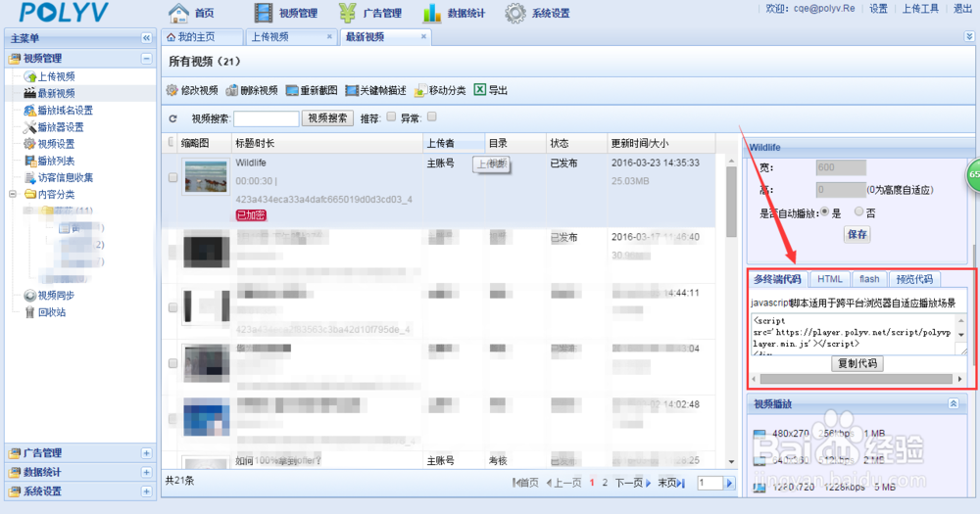Open 播放器设置 in the sidebar
980x514 pixels.
click(x=61, y=126)
